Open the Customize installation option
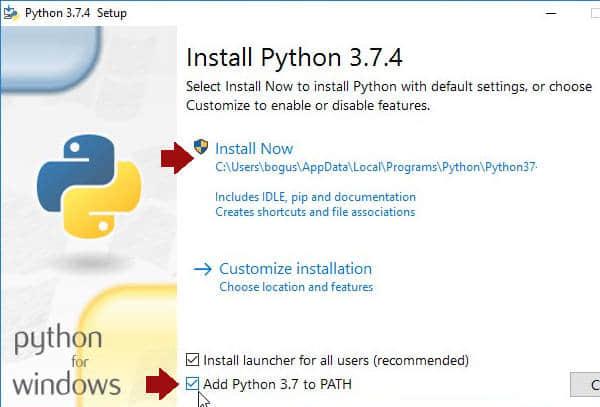This screenshot has width=600, height=407. [295, 269]
